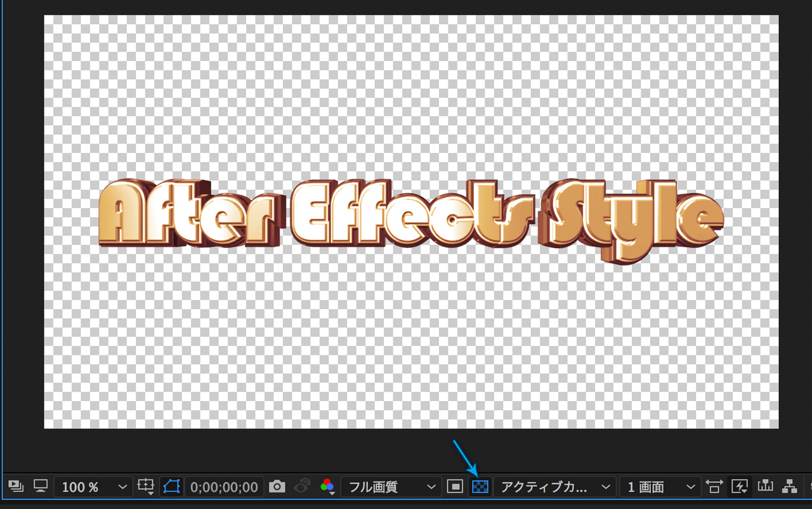This screenshot has height=509, width=812.
Task: Take a snapshot with the camera icon
Action: point(277,487)
